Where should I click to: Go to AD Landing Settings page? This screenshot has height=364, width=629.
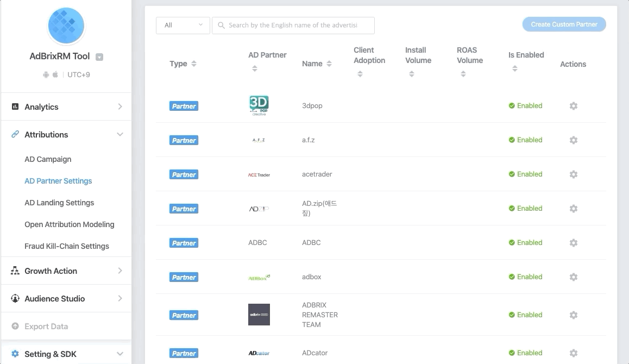pyautogui.click(x=59, y=203)
